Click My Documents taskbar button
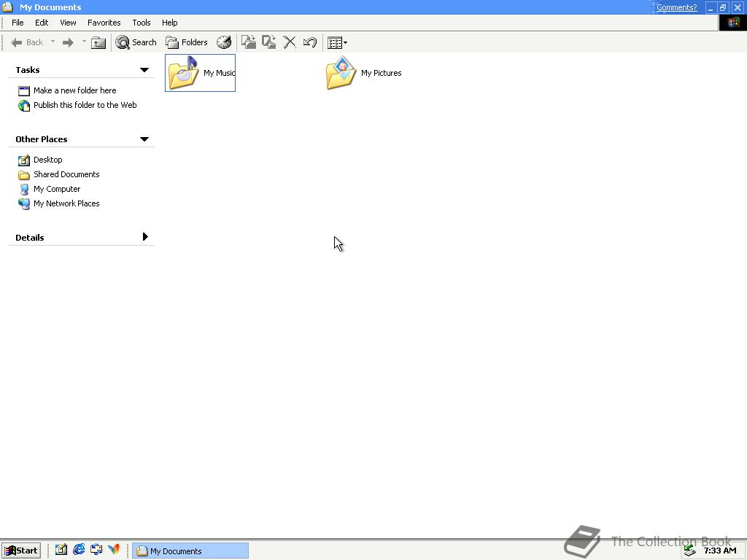This screenshot has width=747, height=560. click(x=190, y=551)
